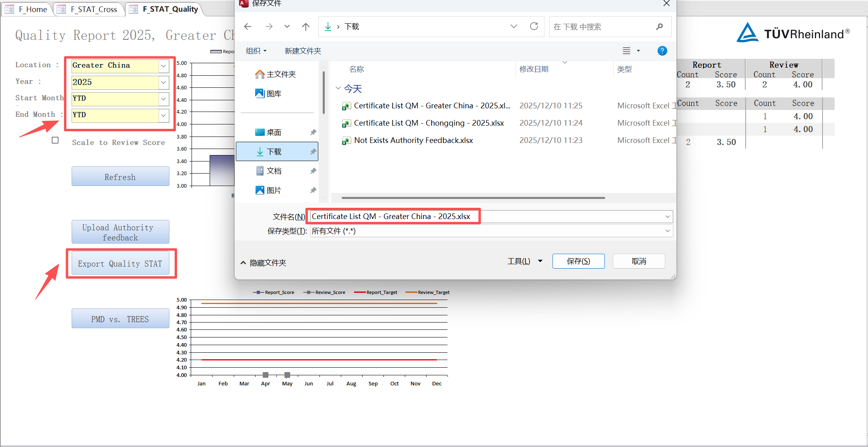
Task: Select Not Exists Authority Feedback.xlsx file
Action: [x=413, y=141]
